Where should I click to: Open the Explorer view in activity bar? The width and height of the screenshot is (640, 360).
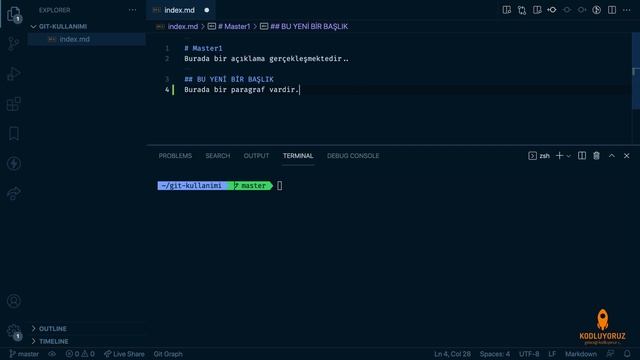tap(14, 14)
